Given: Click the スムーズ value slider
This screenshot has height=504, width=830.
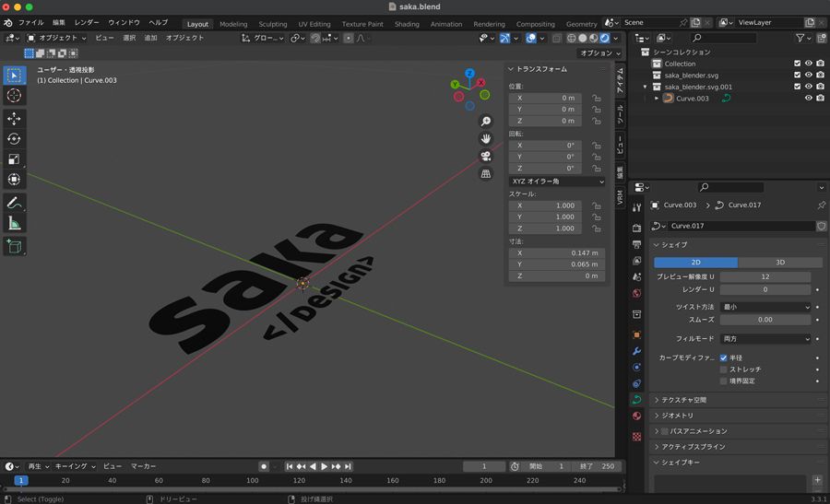Looking at the screenshot, I should click(x=765, y=320).
